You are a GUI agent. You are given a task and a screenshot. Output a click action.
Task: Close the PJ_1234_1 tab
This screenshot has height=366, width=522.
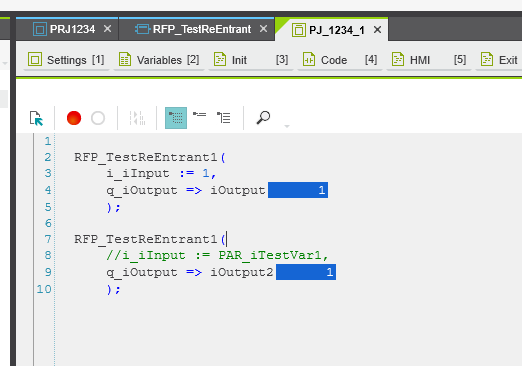[377, 30]
